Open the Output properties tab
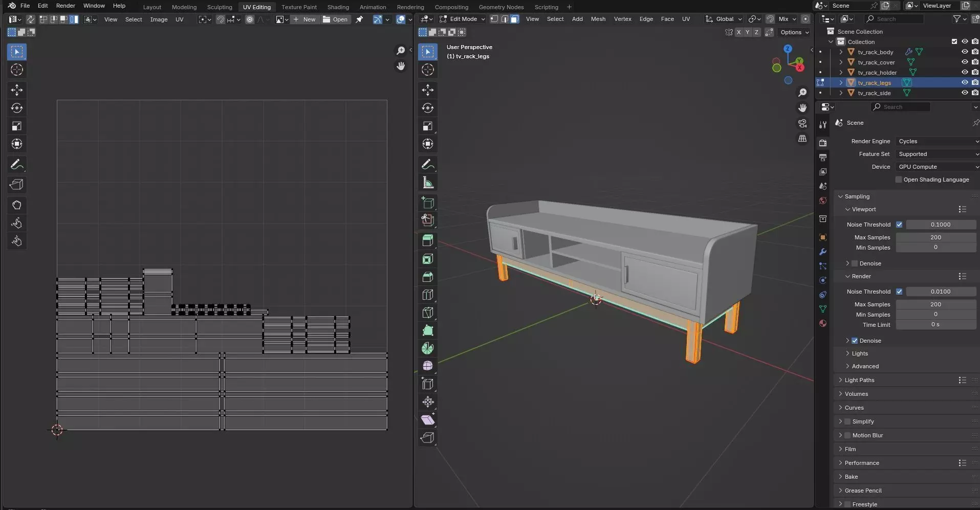 823,158
